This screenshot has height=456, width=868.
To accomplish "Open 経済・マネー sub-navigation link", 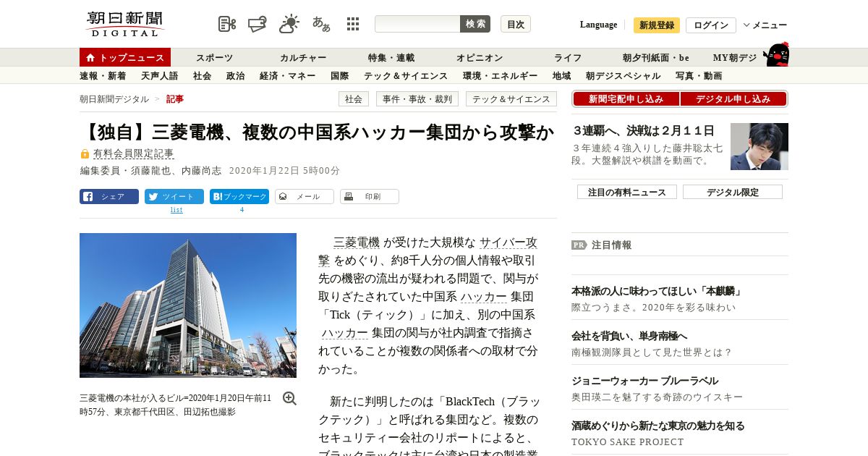I will [287, 75].
